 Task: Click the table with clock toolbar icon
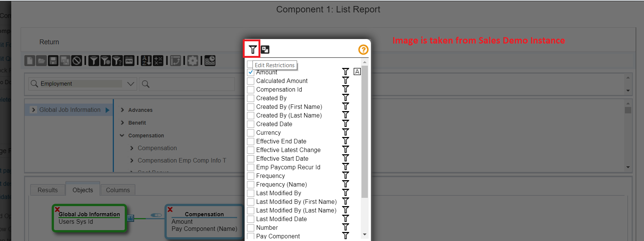[210, 60]
